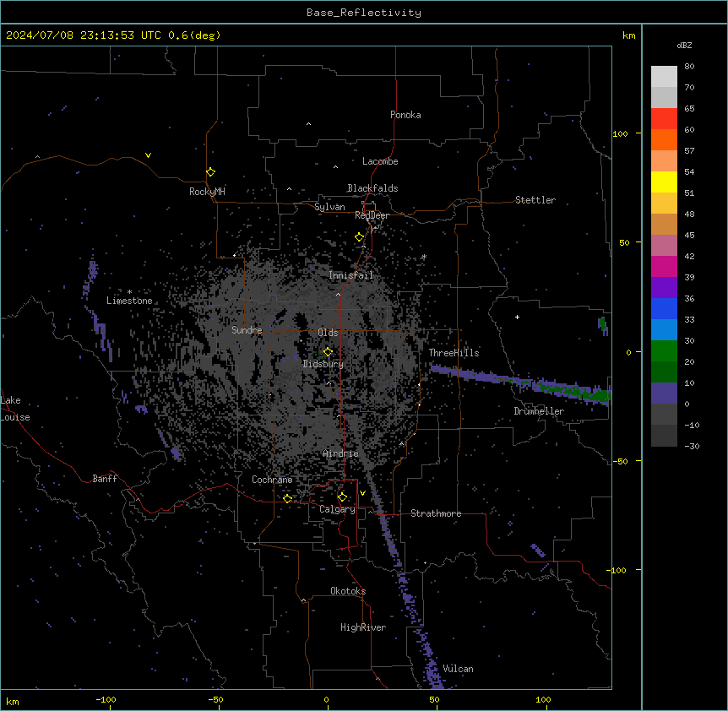Select the blue 33-36 dBZ legend swatch
The image size is (728, 711).
[664, 308]
